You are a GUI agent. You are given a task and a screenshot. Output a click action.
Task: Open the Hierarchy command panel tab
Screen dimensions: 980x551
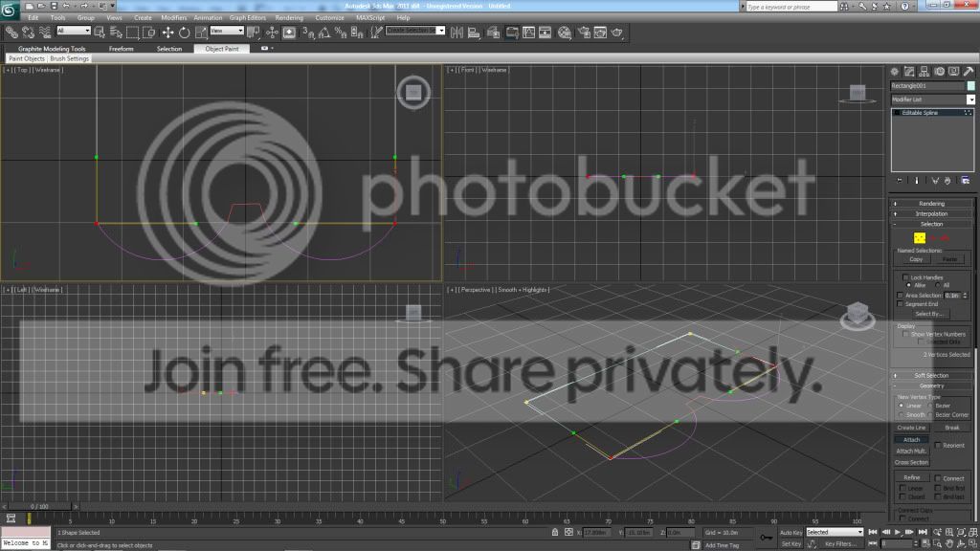(924, 72)
